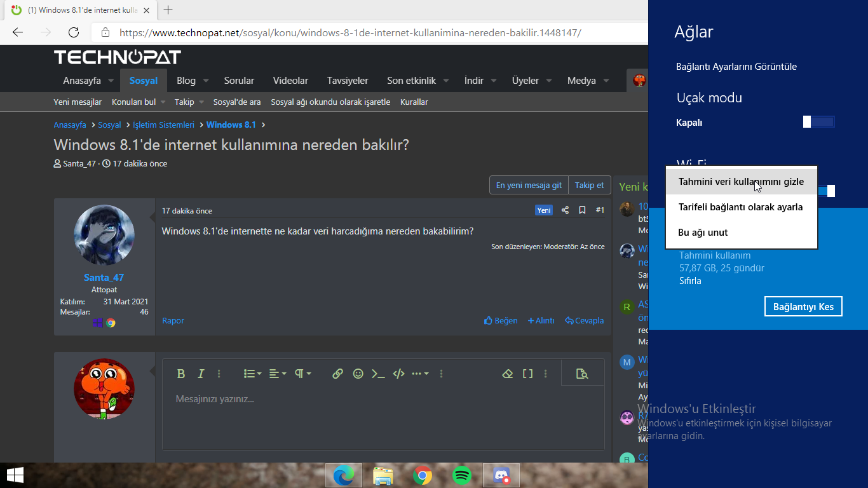Bookmark post #1

point(582,210)
